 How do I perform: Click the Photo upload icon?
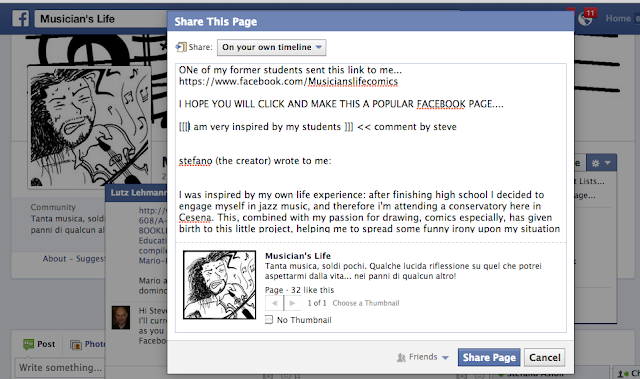pos(76,345)
